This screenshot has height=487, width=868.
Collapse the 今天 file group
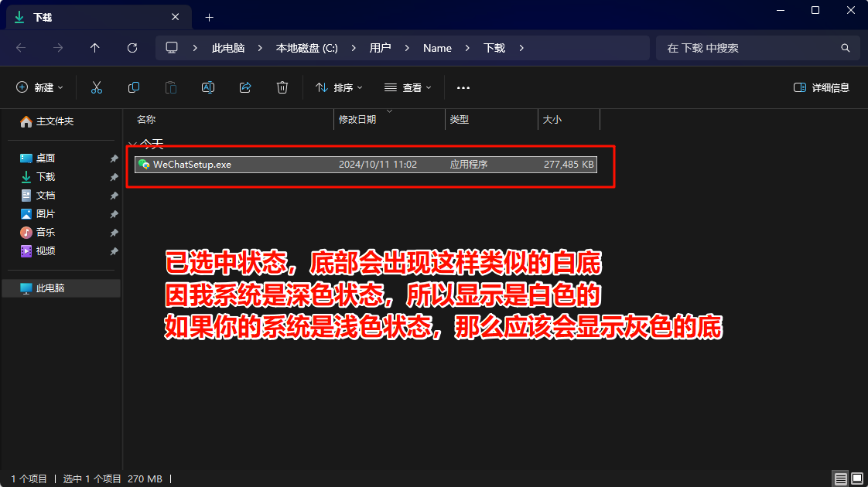click(133, 144)
